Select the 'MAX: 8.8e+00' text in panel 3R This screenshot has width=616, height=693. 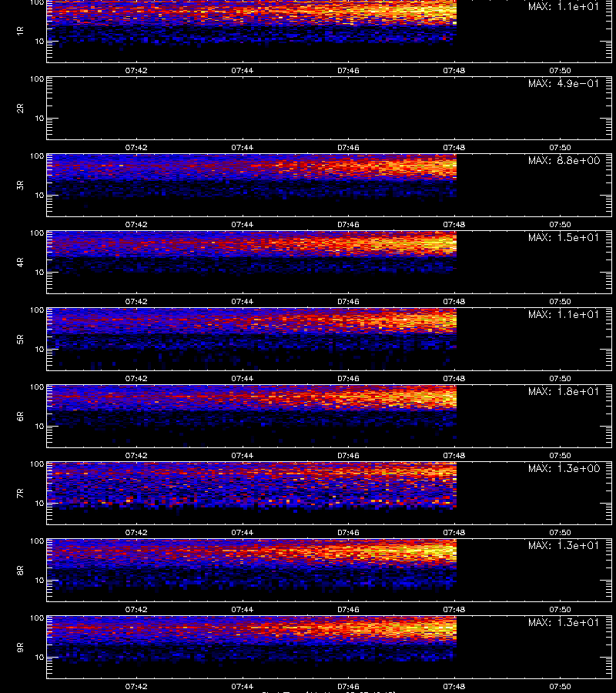point(564,160)
